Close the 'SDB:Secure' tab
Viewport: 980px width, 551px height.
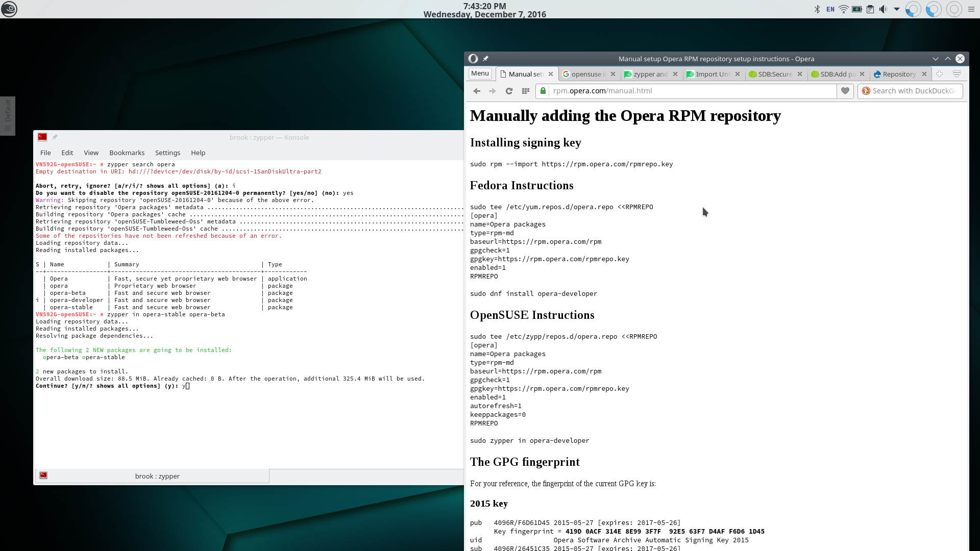(800, 74)
